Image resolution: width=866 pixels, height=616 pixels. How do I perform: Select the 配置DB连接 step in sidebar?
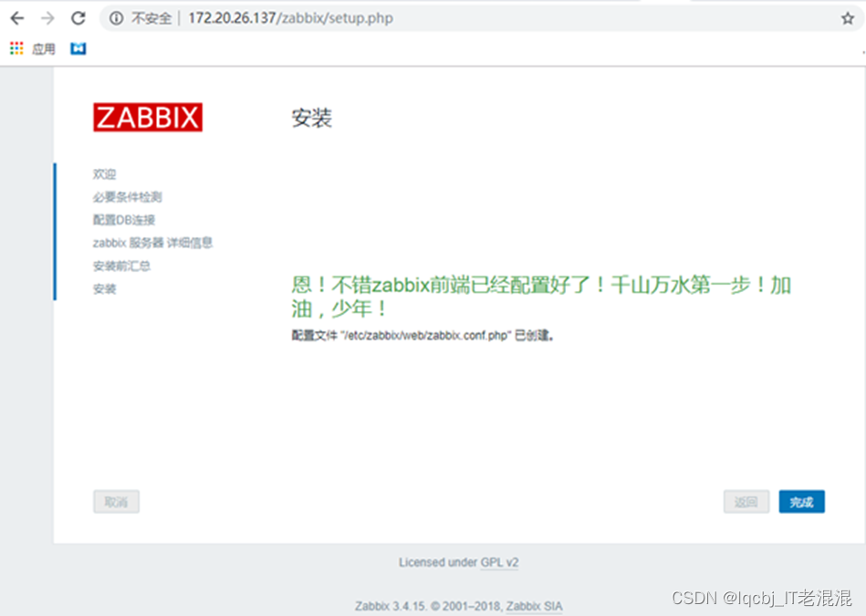click(x=124, y=220)
